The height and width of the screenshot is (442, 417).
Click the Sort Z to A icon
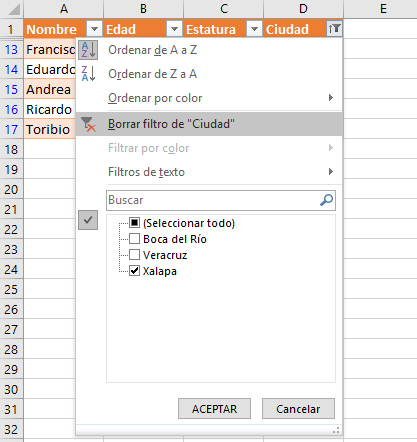tap(88, 74)
